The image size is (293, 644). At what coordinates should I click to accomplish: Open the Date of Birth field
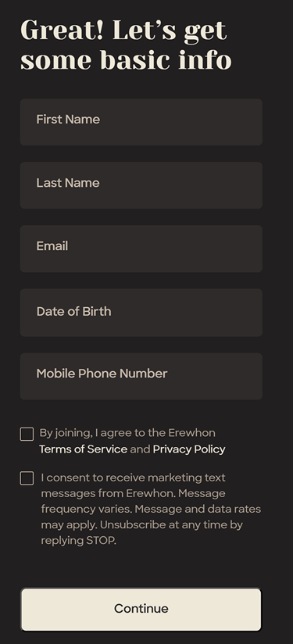coord(141,313)
